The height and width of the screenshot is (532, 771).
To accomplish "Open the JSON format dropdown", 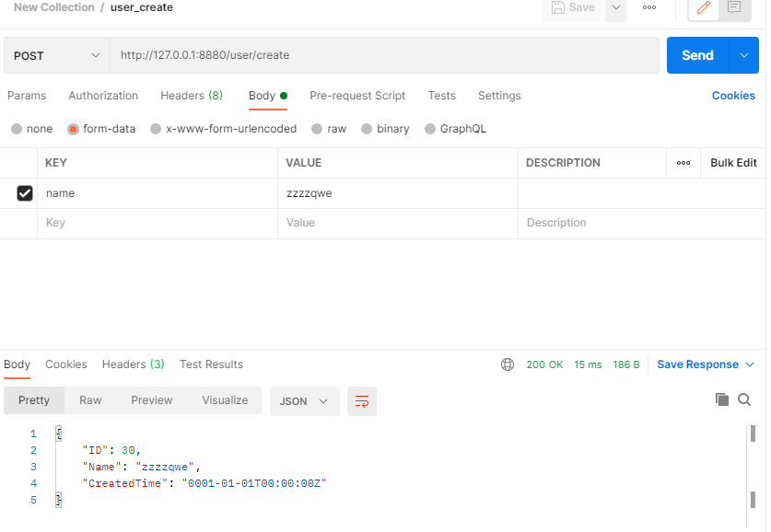I will pos(304,401).
